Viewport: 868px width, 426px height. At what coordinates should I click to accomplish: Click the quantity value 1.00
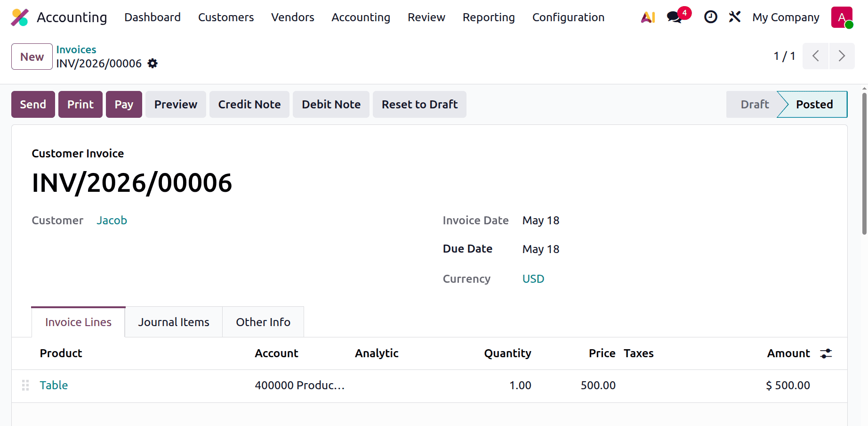[520, 385]
